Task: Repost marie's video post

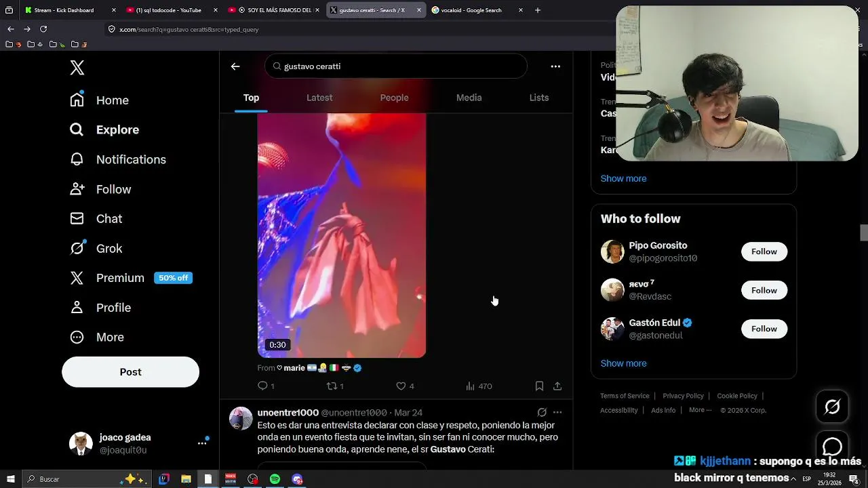Action: coord(335,386)
